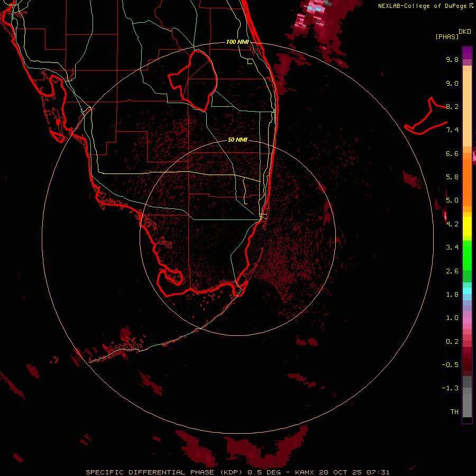Click the 5.8 value on color scale

[452, 177]
